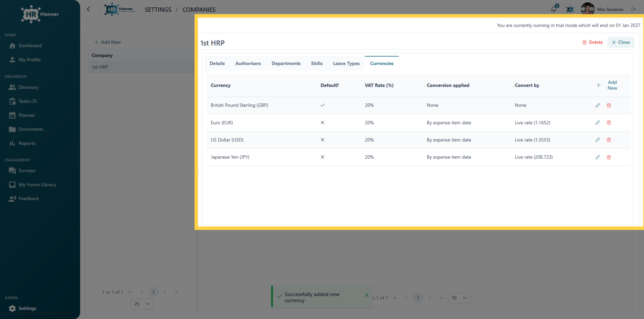Dismiss the successfully added currency toast
Image resolution: width=644 pixels, height=319 pixels.
click(367, 295)
